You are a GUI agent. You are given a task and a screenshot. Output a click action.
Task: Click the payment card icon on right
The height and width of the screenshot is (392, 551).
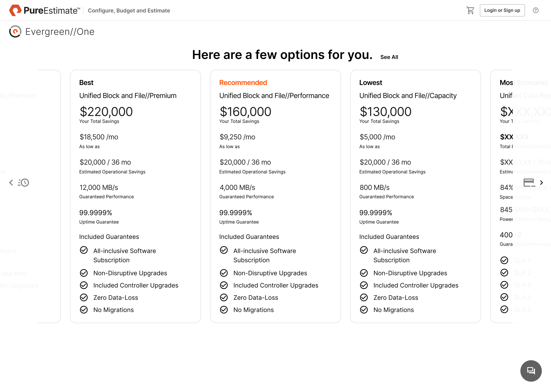(529, 182)
